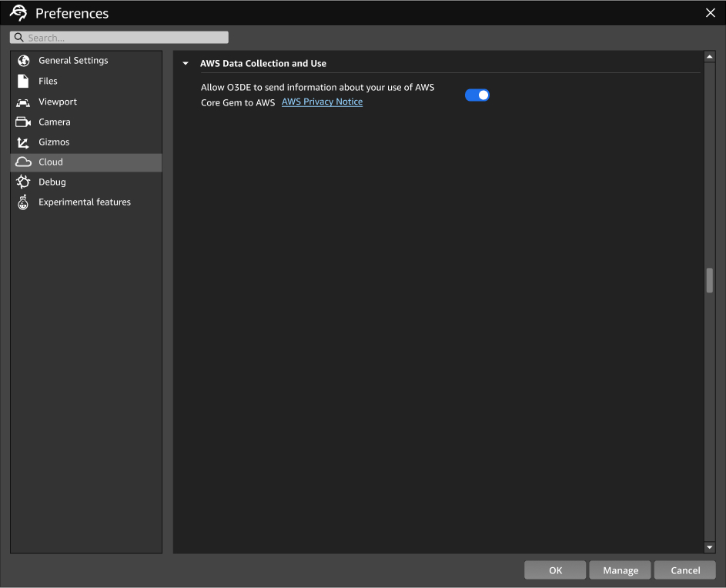Click the magnifier icon in search box

[x=19, y=38]
